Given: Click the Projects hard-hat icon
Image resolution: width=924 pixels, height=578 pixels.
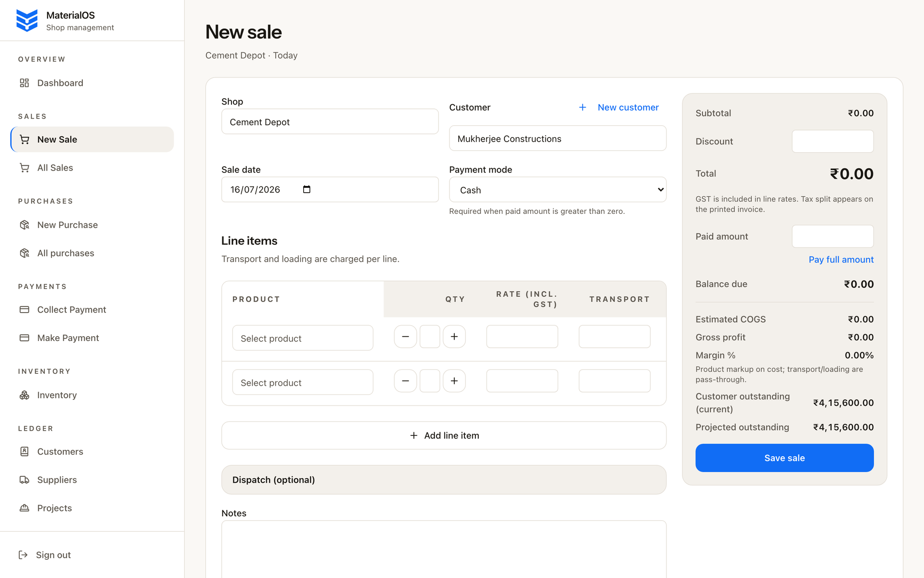Looking at the screenshot, I should (x=25, y=508).
